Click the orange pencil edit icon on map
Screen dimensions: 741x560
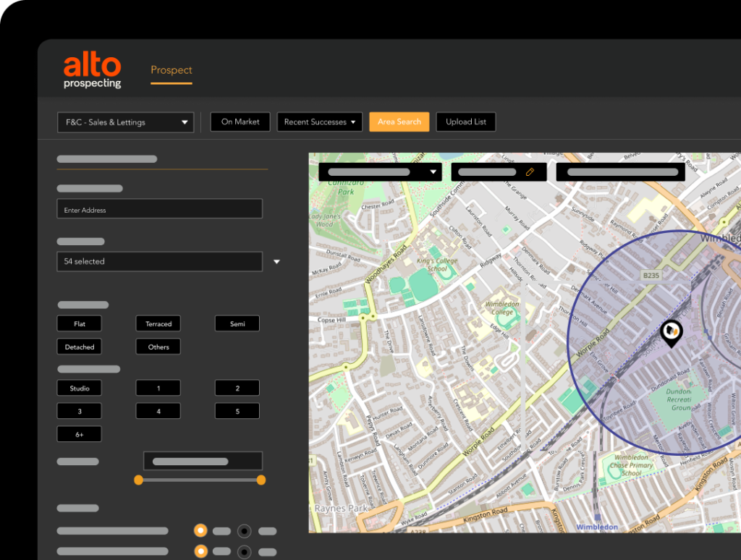(530, 172)
